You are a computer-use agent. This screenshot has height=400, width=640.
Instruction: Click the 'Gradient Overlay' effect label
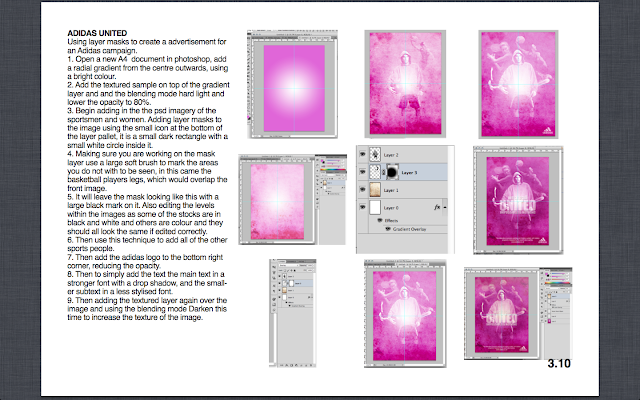[409, 229]
